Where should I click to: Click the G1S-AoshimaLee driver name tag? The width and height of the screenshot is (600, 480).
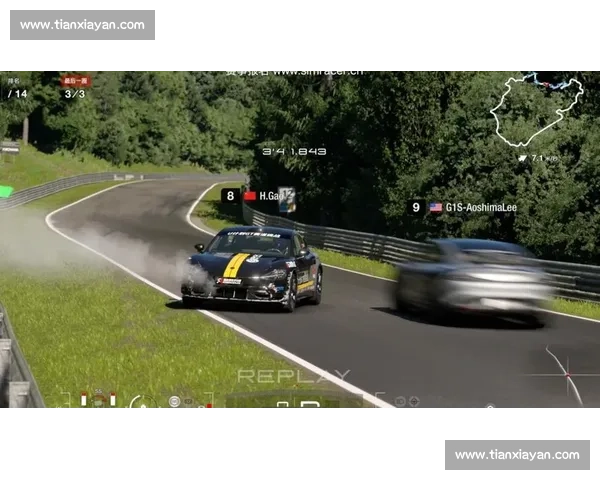click(481, 207)
